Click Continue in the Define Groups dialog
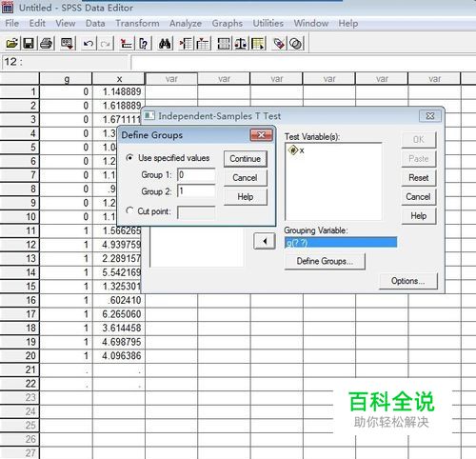Viewport: 476px width, 459px height. coord(245,159)
